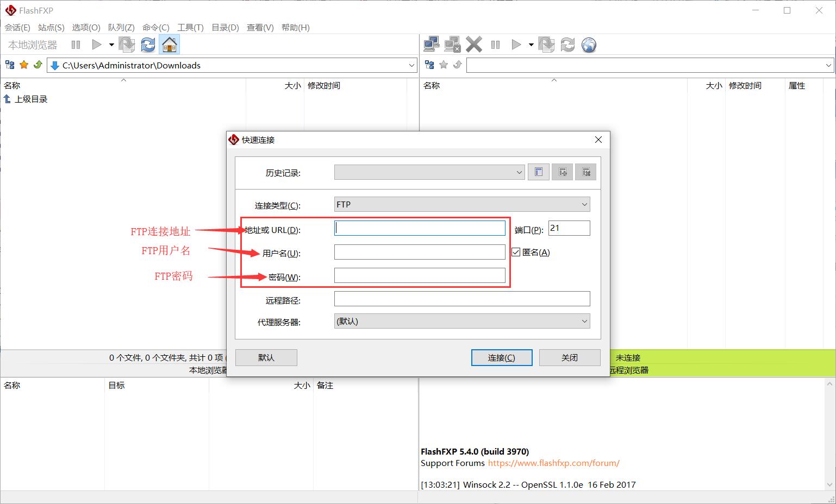Click the orange favorites star in local pane
Image resolution: width=836 pixels, height=504 pixels.
coord(24,65)
